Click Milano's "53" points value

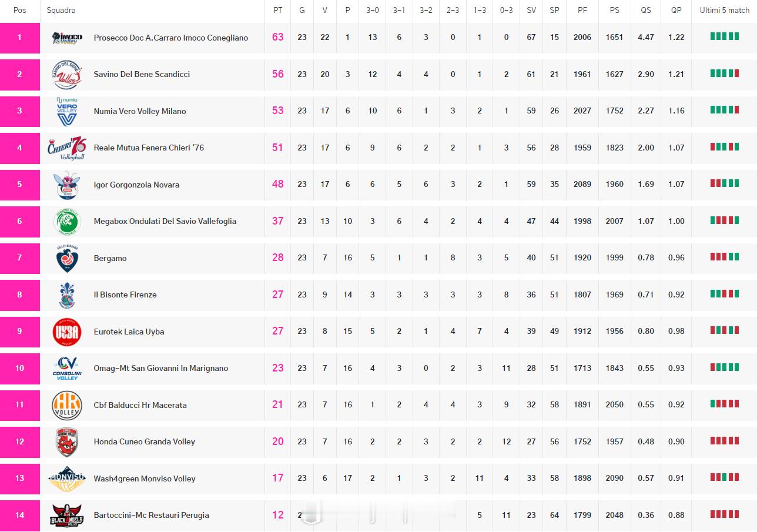(278, 111)
